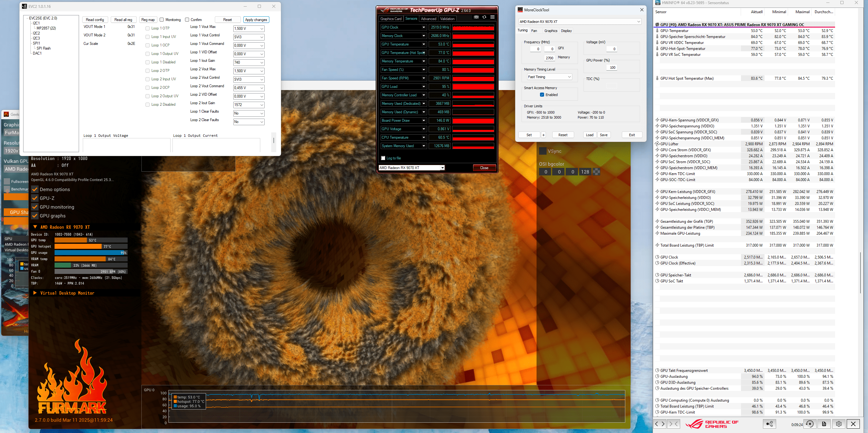
Task: Uncheck Smart Access Memory Enabled
Action: 542,95
